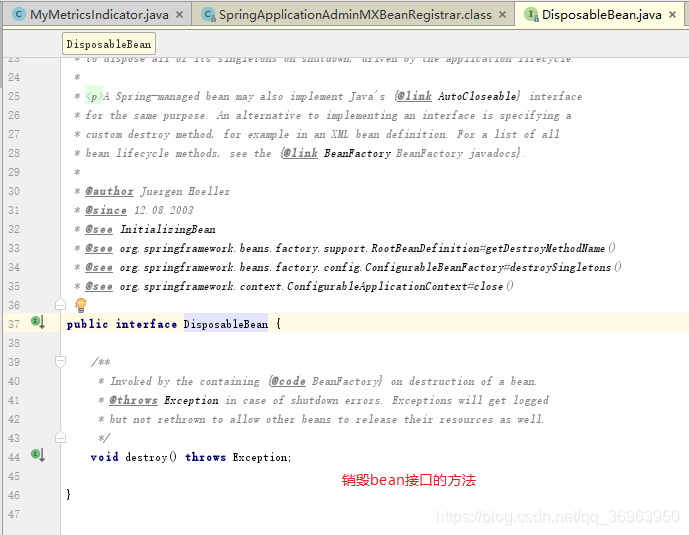The height and width of the screenshot is (535, 689).
Task: Click the @since tag on line 31
Action: (106, 210)
